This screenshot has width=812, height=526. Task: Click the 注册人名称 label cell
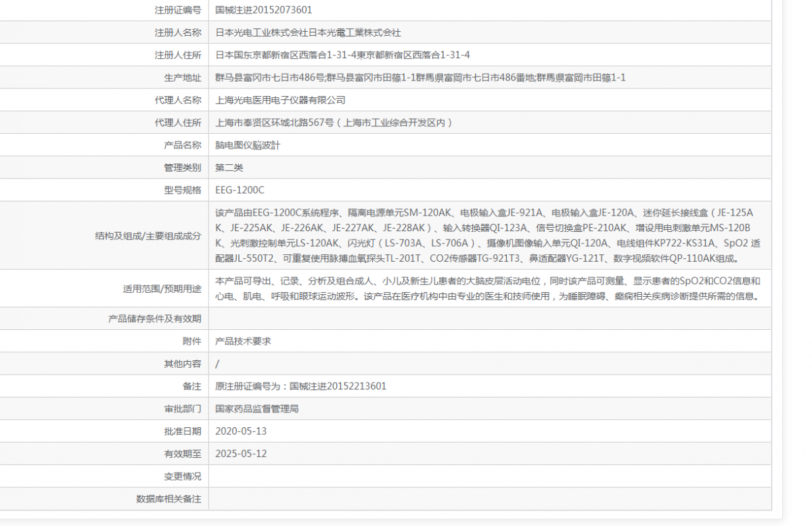[x=178, y=32]
